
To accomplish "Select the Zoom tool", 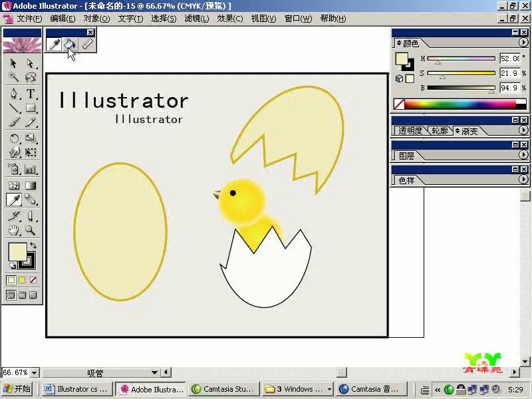I will coord(31,230).
